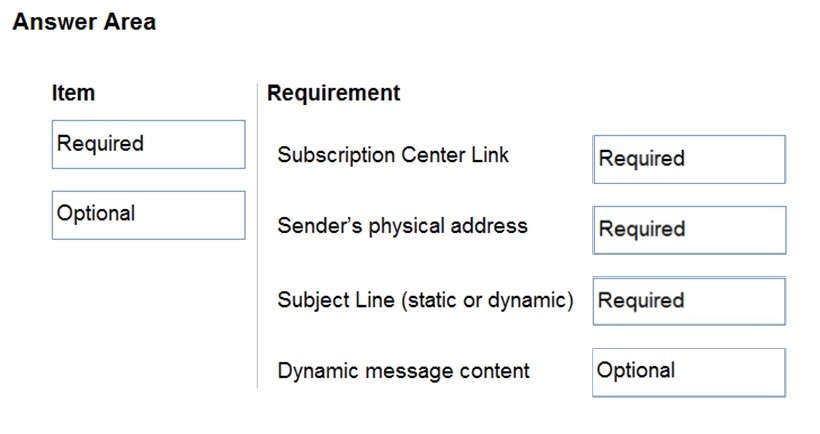Click the Item column heading
Screen dimensions: 820x434
73,93
